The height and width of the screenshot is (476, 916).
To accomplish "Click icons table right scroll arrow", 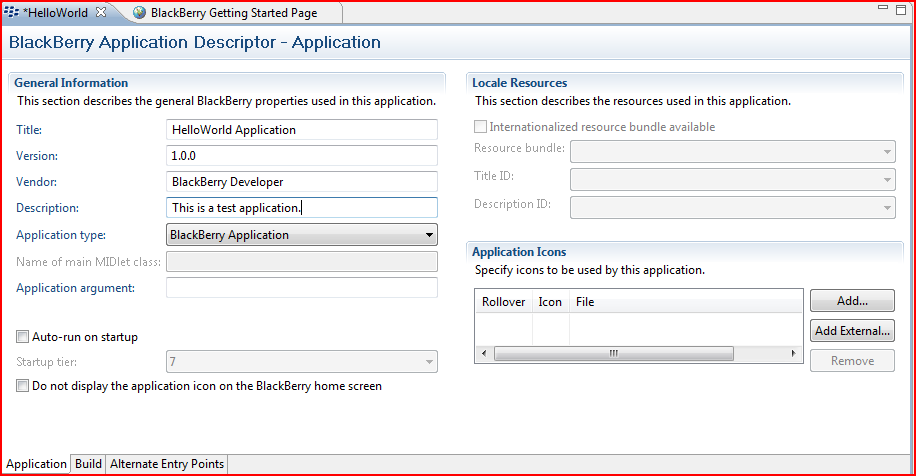I will 793,353.
